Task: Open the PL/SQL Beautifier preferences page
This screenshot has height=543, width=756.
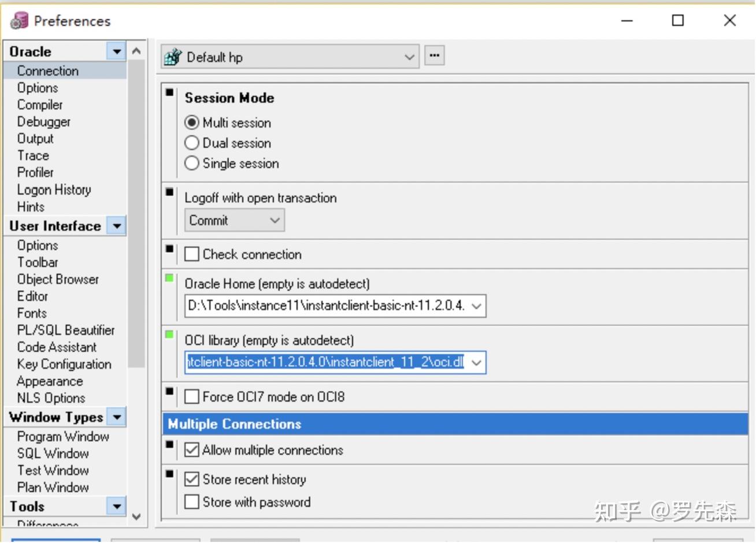Action: tap(66, 330)
